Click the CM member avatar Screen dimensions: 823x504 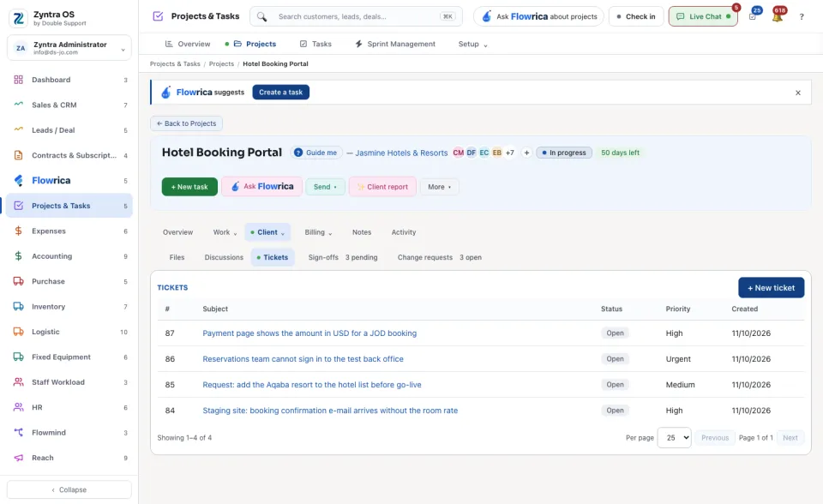click(x=458, y=153)
